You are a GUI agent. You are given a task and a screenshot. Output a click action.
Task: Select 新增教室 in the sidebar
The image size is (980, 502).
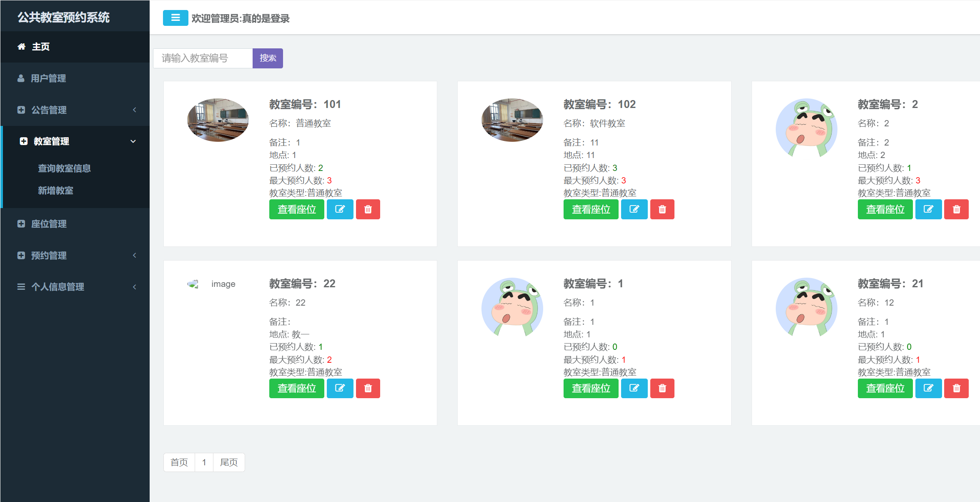[56, 191]
